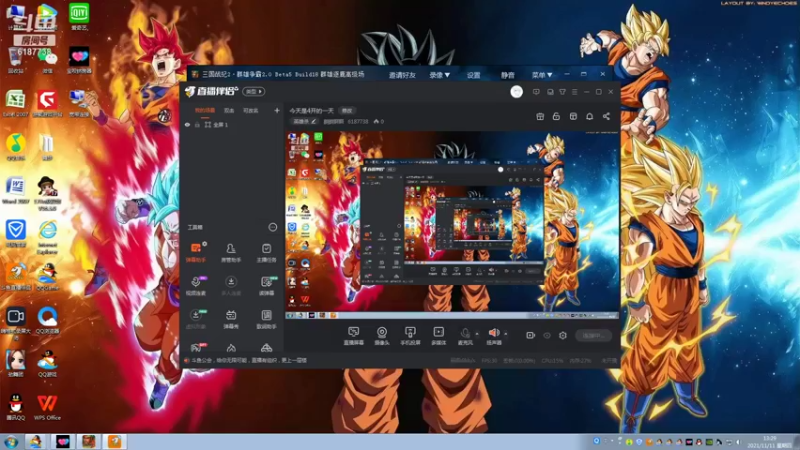Click the user avatar in the title bar

pyautogui.click(x=516, y=92)
